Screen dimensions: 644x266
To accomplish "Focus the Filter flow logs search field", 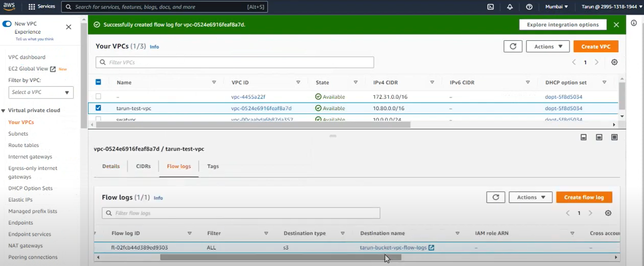I will [x=241, y=213].
